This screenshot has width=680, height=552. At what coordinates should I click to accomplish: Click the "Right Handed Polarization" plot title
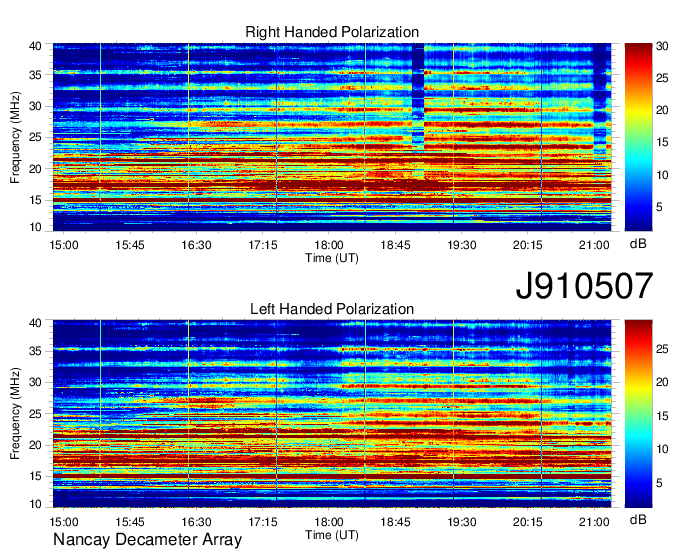(332, 32)
